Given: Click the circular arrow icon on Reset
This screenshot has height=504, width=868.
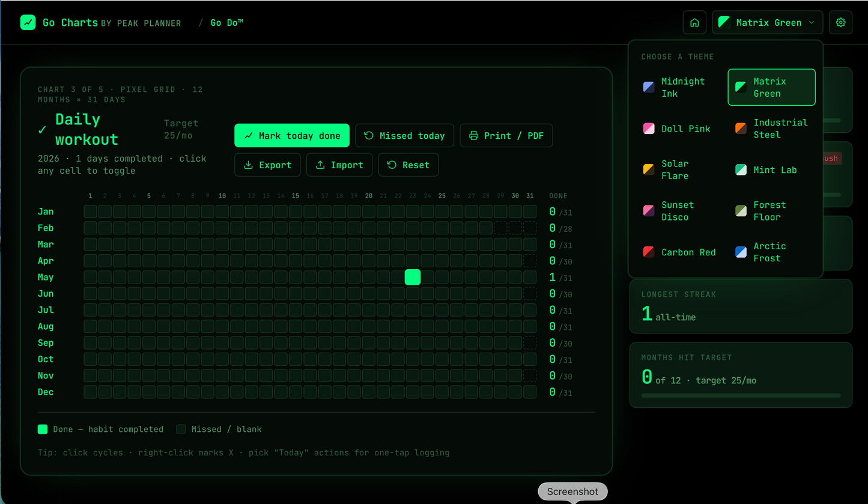Looking at the screenshot, I should 392,165.
